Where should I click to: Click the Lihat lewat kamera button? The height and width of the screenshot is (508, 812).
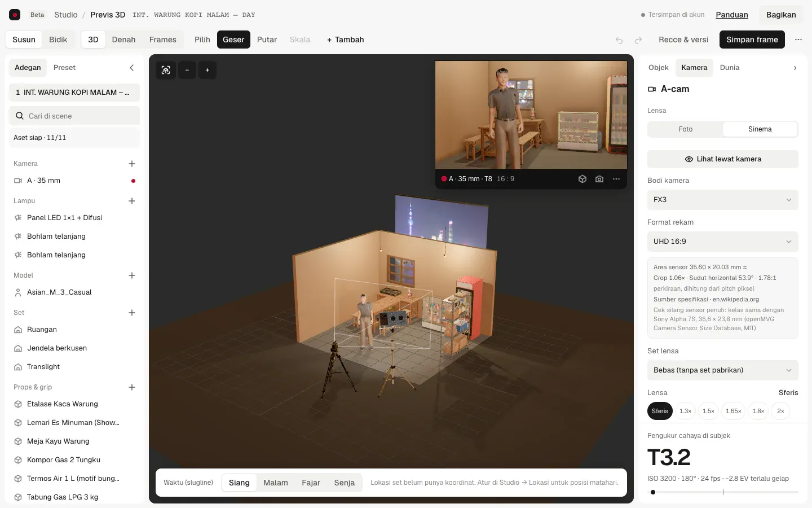coord(723,159)
